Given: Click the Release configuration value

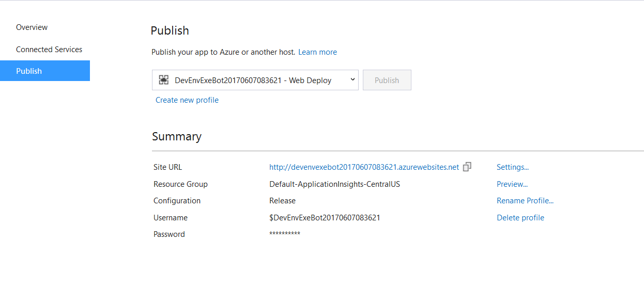Looking at the screenshot, I should click(x=283, y=201).
